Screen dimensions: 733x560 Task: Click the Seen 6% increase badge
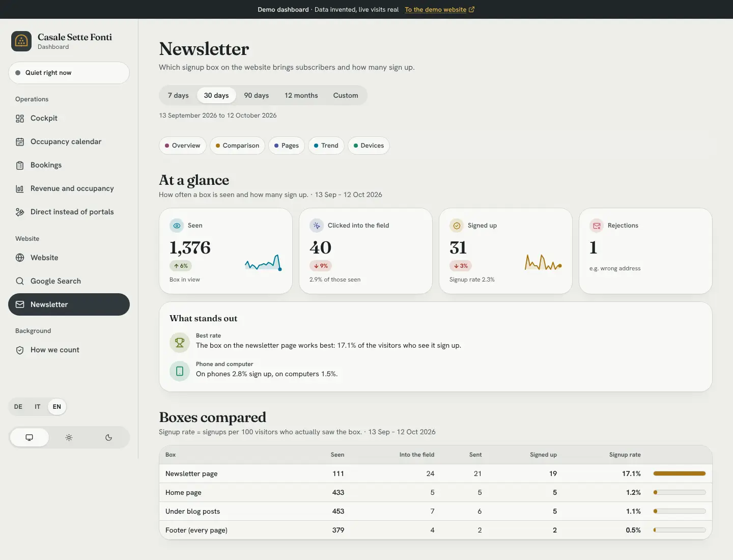(181, 266)
